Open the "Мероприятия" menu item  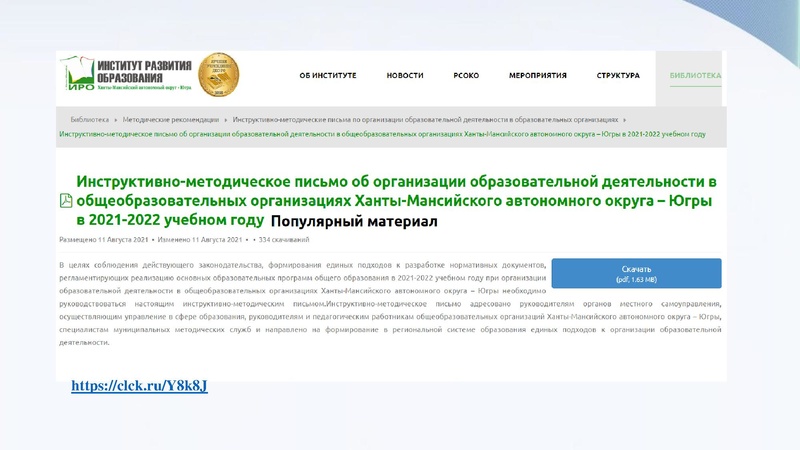pyautogui.click(x=537, y=76)
